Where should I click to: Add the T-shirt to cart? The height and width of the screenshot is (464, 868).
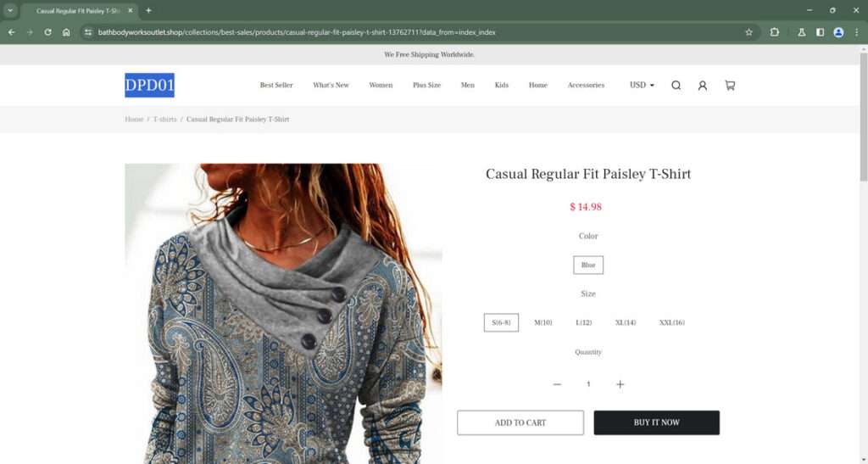click(520, 422)
